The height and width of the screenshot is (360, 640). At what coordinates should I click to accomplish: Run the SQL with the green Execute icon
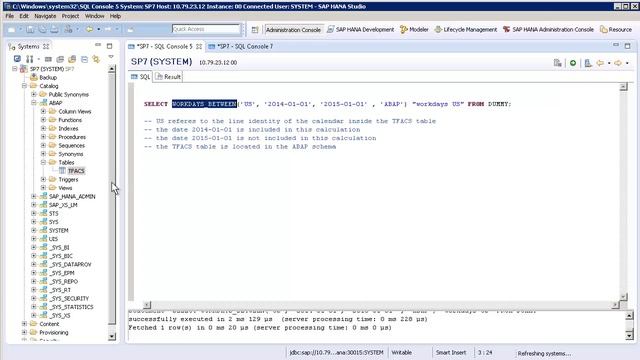[573, 63]
